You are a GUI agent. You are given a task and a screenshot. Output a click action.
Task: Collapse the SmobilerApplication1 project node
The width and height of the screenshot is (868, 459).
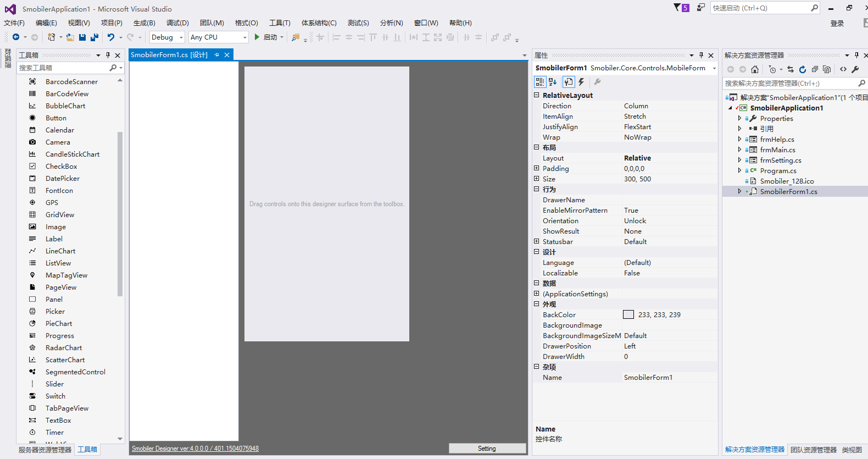pyautogui.click(x=730, y=108)
